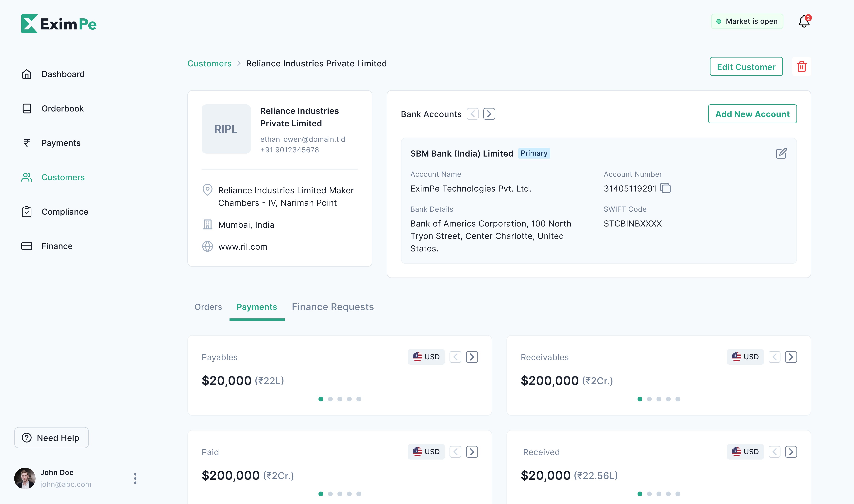This screenshot has height=504, width=854.
Task: Click the SBM Bank (India) Limited heading
Action: [462, 154]
